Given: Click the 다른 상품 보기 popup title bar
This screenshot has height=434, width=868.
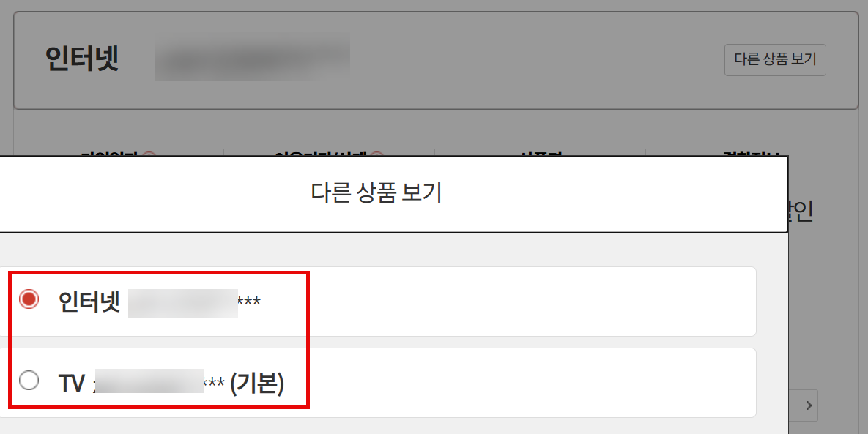Looking at the screenshot, I should [x=376, y=194].
